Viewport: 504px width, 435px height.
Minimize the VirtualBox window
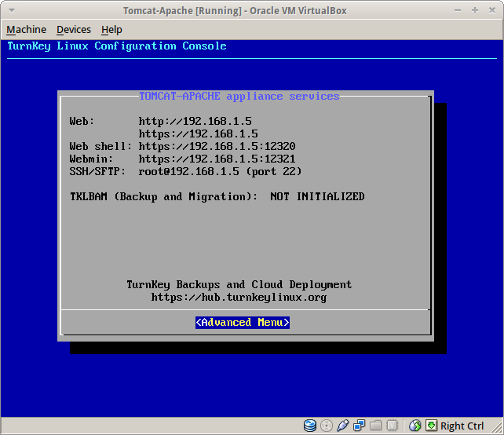[x=458, y=10]
